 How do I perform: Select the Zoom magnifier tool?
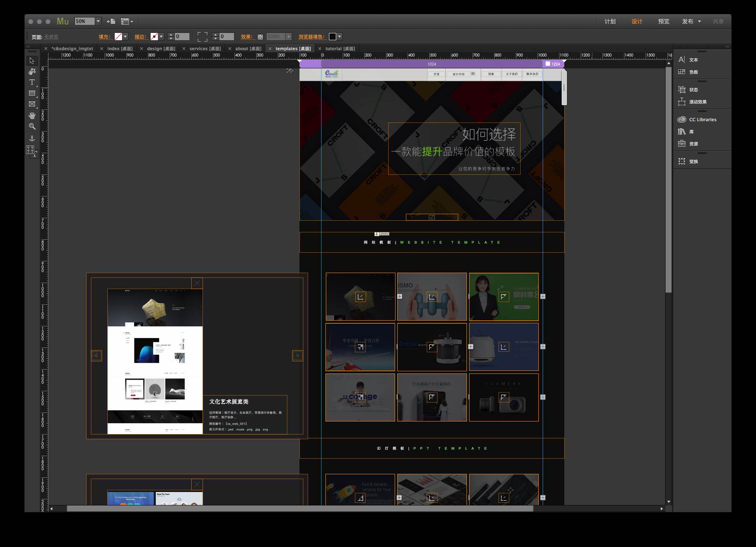[x=32, y=126]
